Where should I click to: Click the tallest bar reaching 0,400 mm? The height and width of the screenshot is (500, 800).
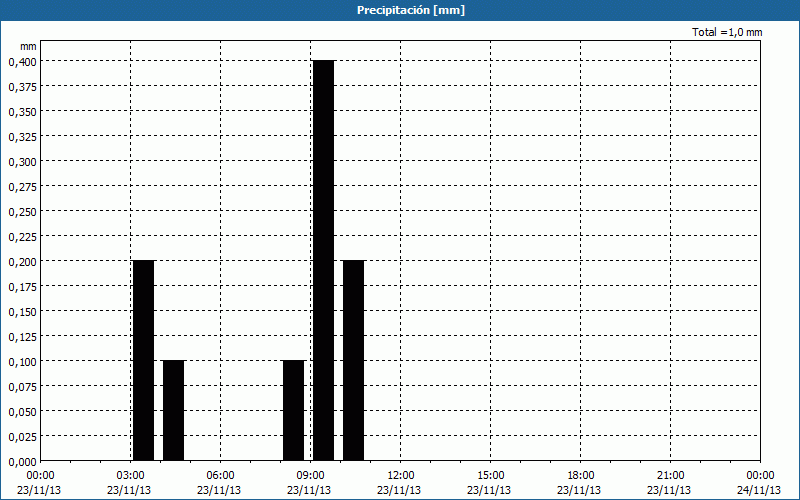point(323,260)
